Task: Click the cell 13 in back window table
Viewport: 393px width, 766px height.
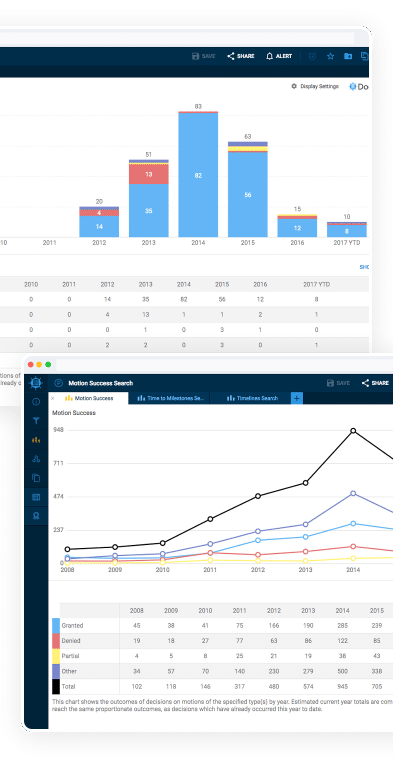Action: click(x=145, y=315)
